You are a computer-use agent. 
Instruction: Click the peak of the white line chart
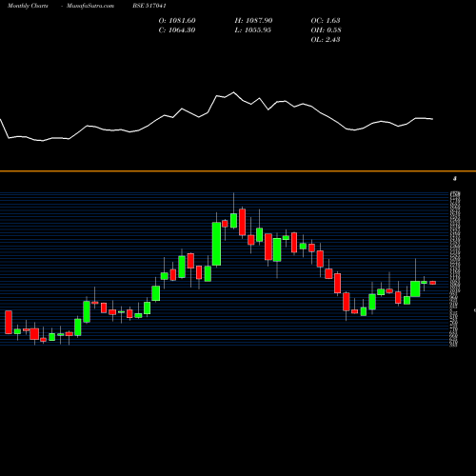[234, 92]
